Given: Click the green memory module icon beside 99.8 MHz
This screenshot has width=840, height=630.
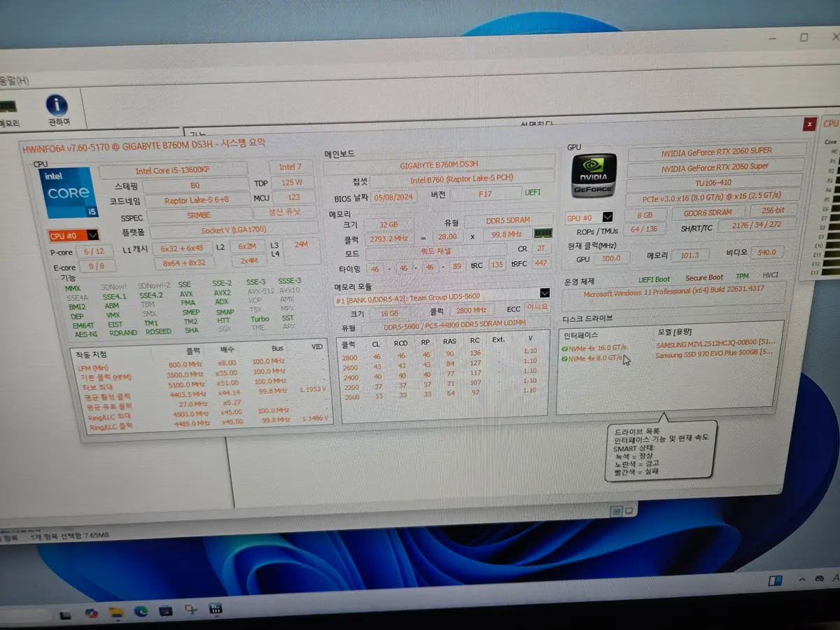Looking at the screenshot, I should [x=542, y=233].
